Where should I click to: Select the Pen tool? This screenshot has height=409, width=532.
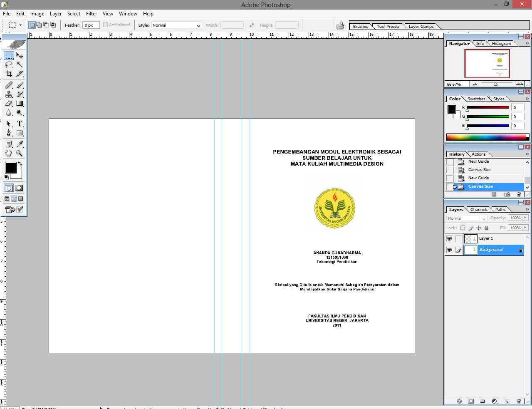click(7, 133)
